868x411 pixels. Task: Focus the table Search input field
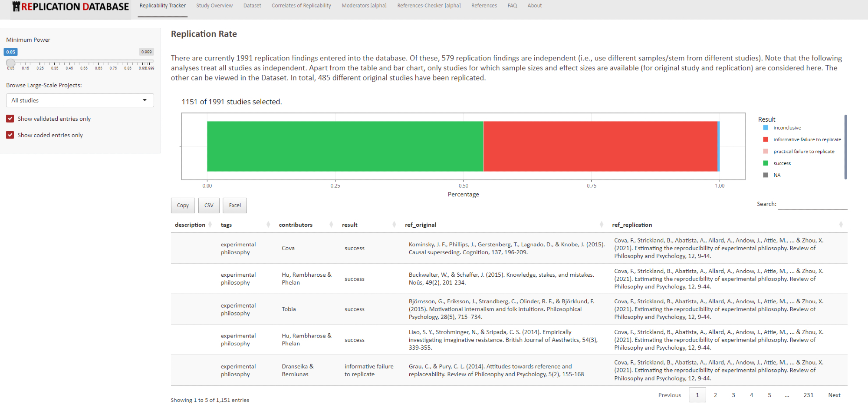point(812,204)
